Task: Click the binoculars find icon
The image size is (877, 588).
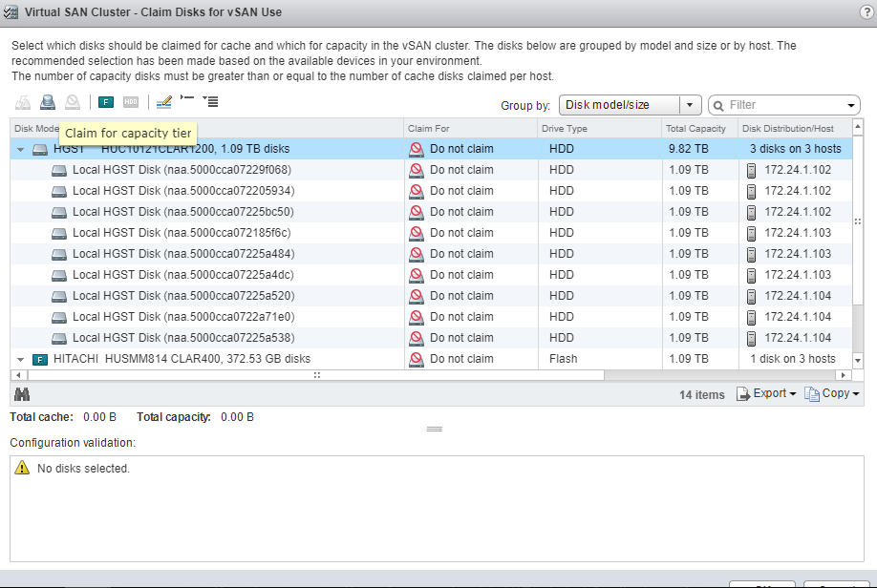Action: [22, 394]
